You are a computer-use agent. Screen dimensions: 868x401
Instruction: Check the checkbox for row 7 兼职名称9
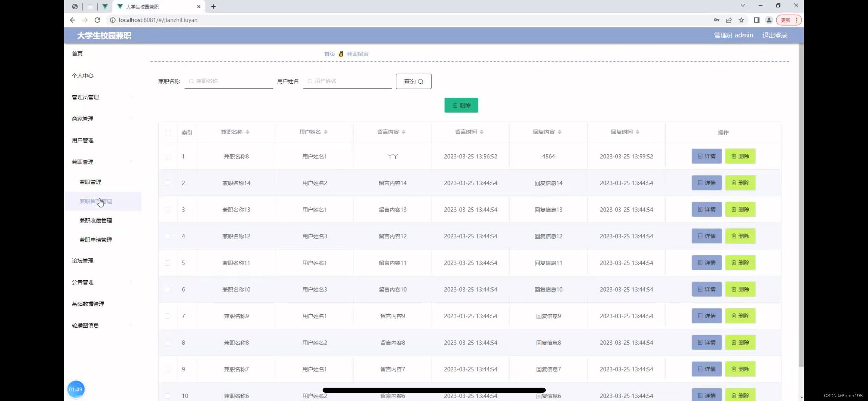168,316
